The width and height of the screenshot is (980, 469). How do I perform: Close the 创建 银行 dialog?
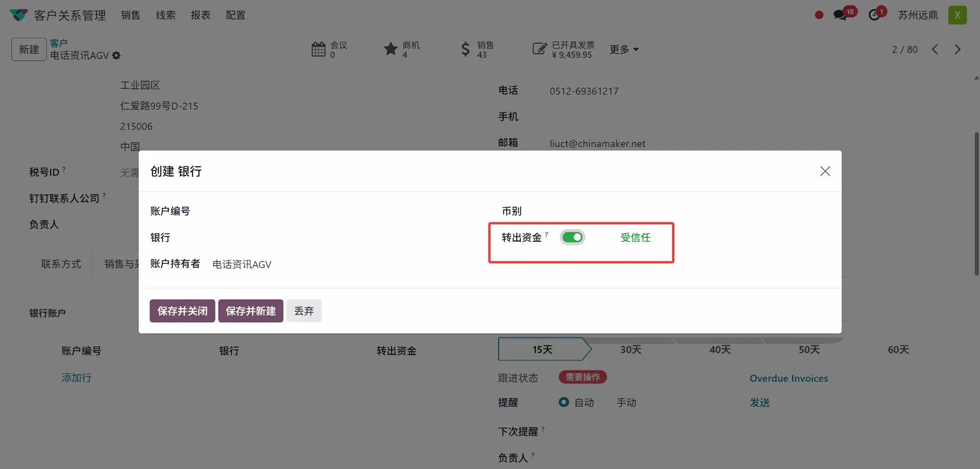click(x=825, y=171)
